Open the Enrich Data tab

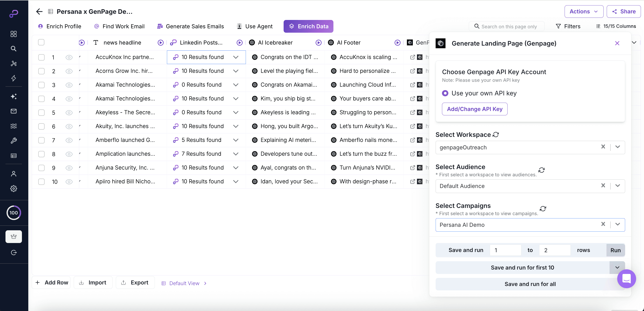click(308, 26)
